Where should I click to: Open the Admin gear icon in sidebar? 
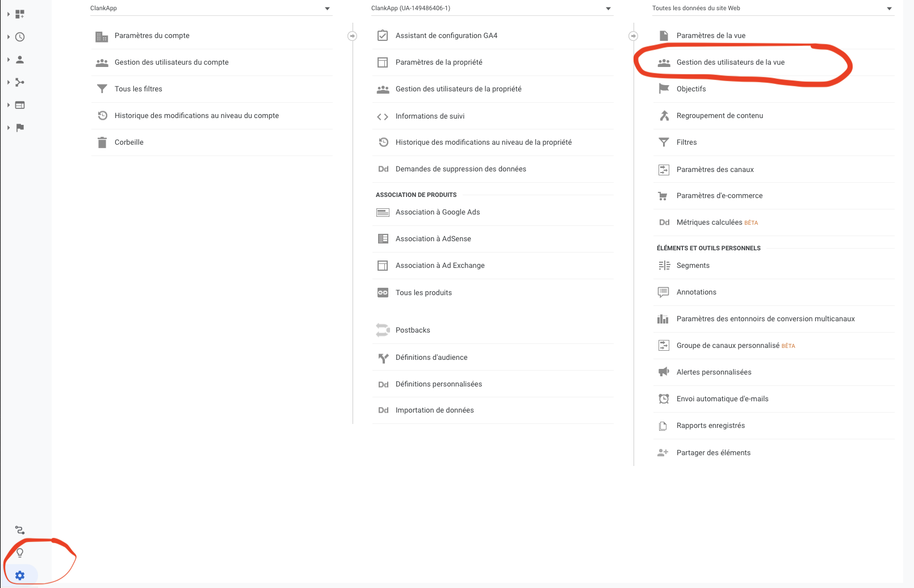(20, 575)
